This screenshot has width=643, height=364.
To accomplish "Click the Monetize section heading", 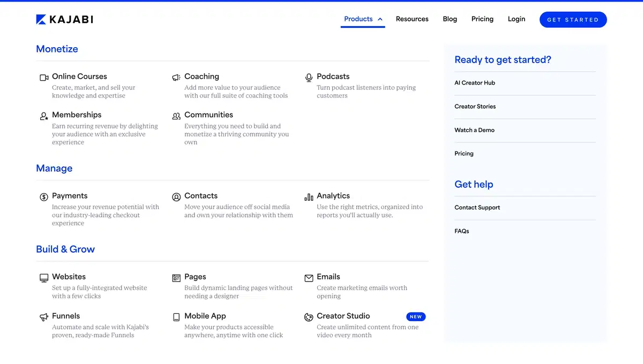I will click(57, 49).
